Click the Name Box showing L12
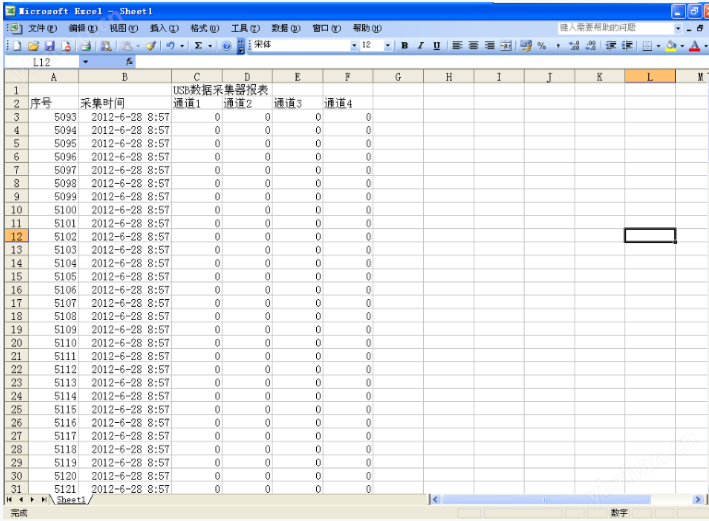Screen dimensions: 709x521 42,62
